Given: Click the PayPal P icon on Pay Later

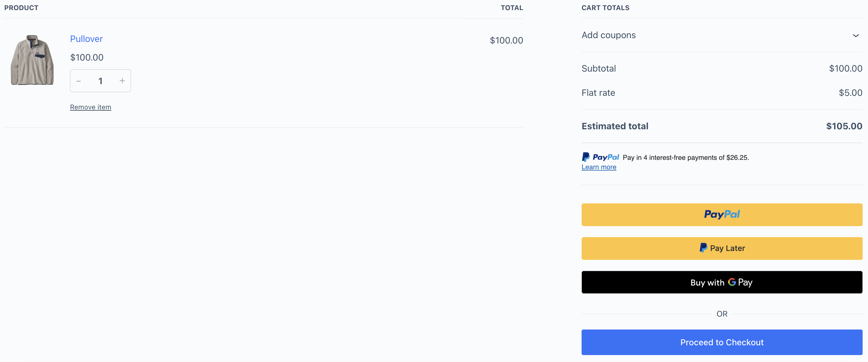Looking at the screenshot, I should (x=703, y=248).
